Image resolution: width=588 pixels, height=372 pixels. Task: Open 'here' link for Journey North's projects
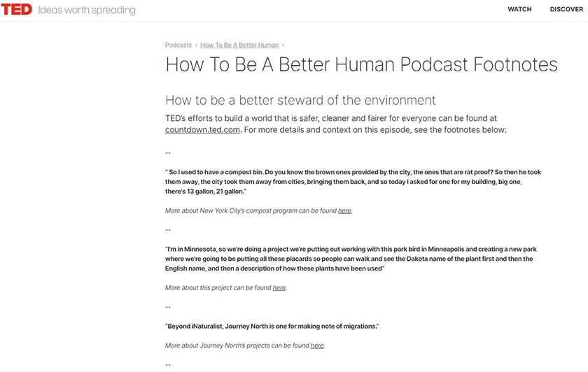317,345
